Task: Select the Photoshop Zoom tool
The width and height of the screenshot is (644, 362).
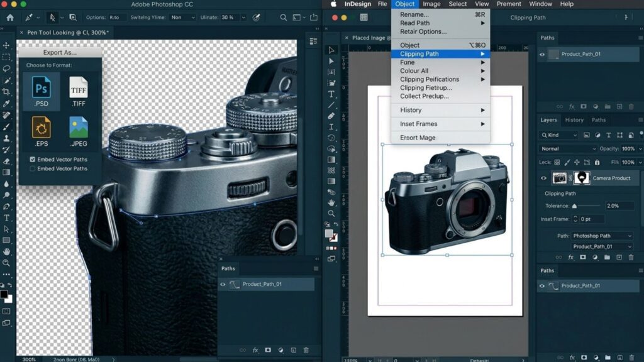Action: pos(6,263)
